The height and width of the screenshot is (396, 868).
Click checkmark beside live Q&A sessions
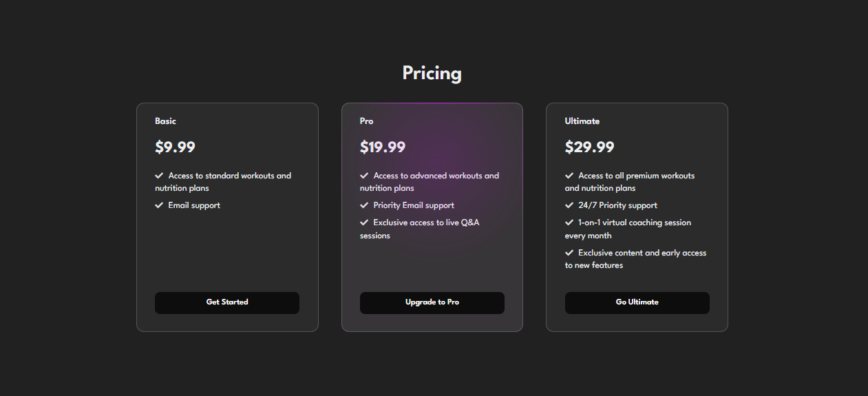(x=364, y=222)
